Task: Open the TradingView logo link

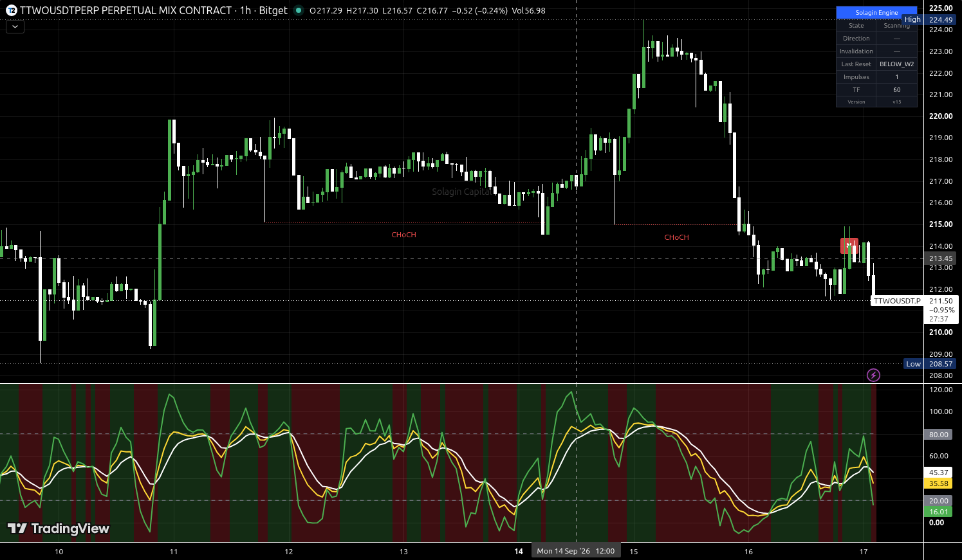Action: pyautogui.click(x=59, y=528)
